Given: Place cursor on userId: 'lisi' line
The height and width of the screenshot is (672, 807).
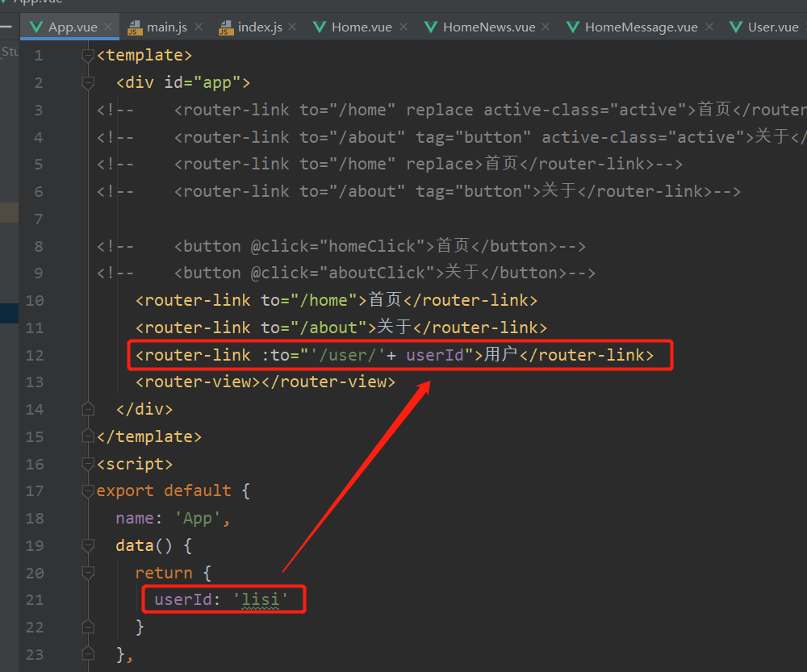Looking at the screenshot, I should pyautogui.click(x=221, y=599).
